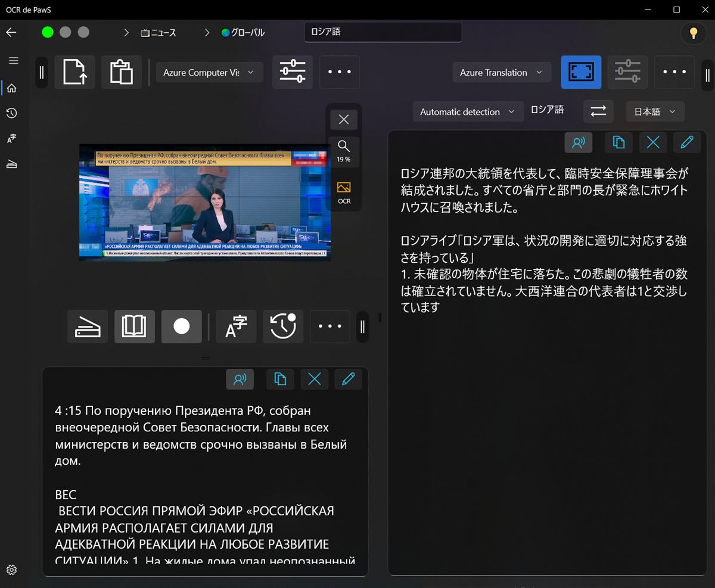Toggle read-aloud for the Russian OCR text
This screenshot has width=715, height=588.
tap(240, 379)
